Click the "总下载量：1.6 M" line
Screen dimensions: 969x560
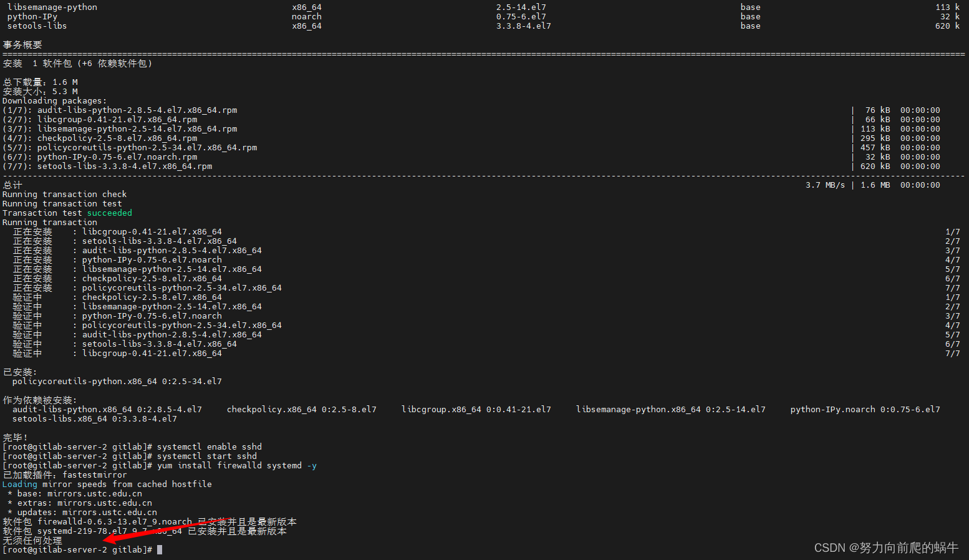[41, 82]
